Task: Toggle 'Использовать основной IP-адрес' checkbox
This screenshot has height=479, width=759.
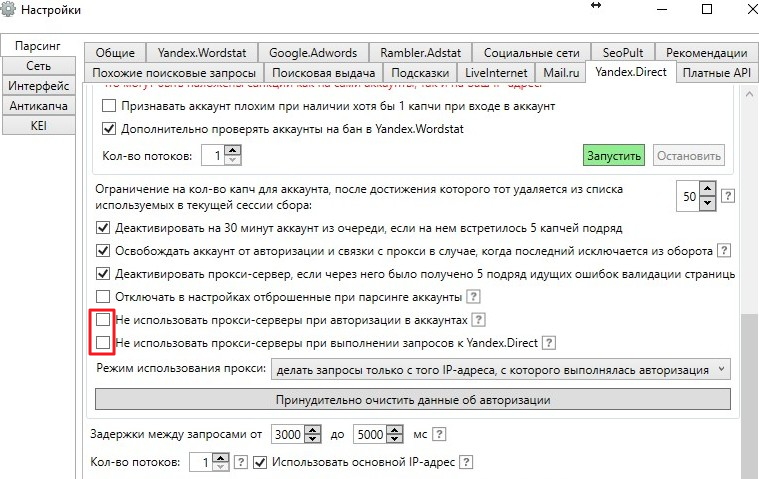Action: tap(260, 462)
